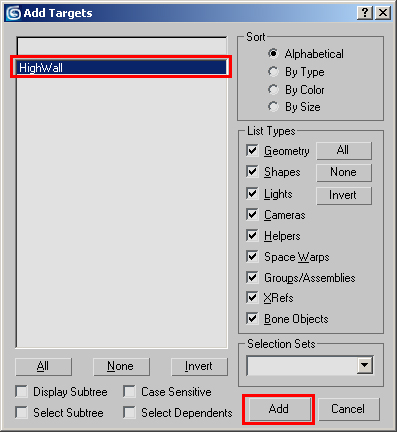397x432 pixels.
Task: Click the name search field above the list
Action: point(122,46)
